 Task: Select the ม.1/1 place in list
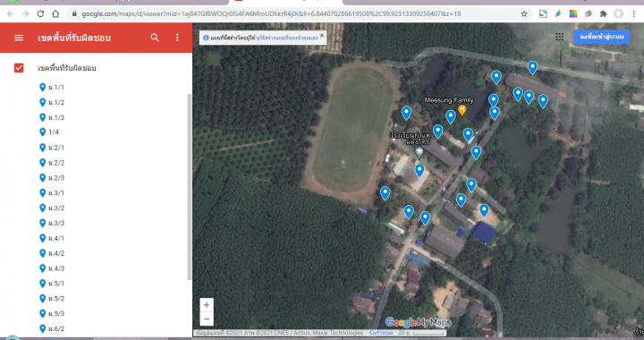pos(56,87)
